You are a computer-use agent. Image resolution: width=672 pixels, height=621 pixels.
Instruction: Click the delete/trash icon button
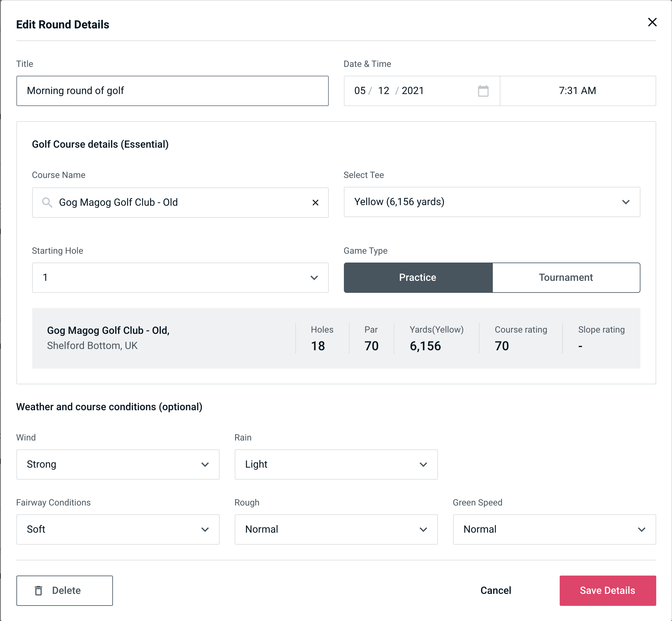pyautogui.click(x=39, y=591)
